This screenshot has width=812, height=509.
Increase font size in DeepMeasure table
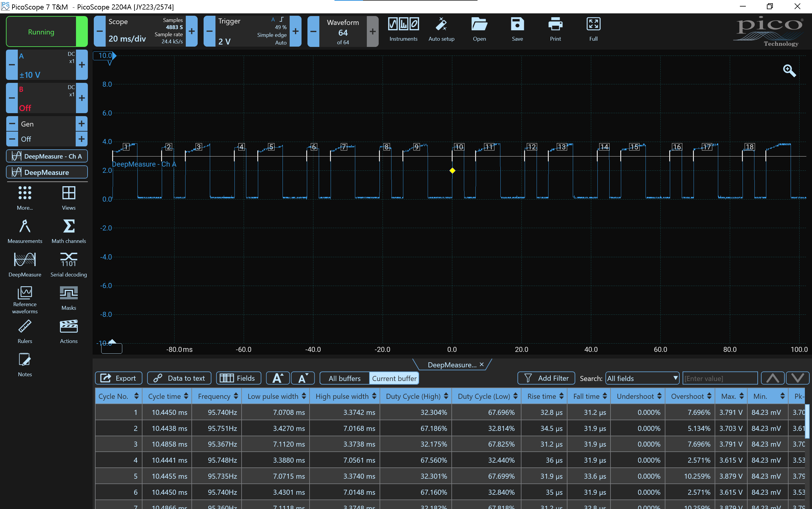click(277, 378)
